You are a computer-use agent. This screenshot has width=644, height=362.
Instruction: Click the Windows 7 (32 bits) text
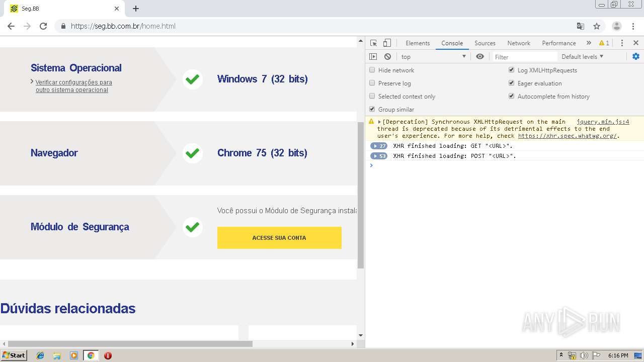pyautogui.click(x=262, y=79)
